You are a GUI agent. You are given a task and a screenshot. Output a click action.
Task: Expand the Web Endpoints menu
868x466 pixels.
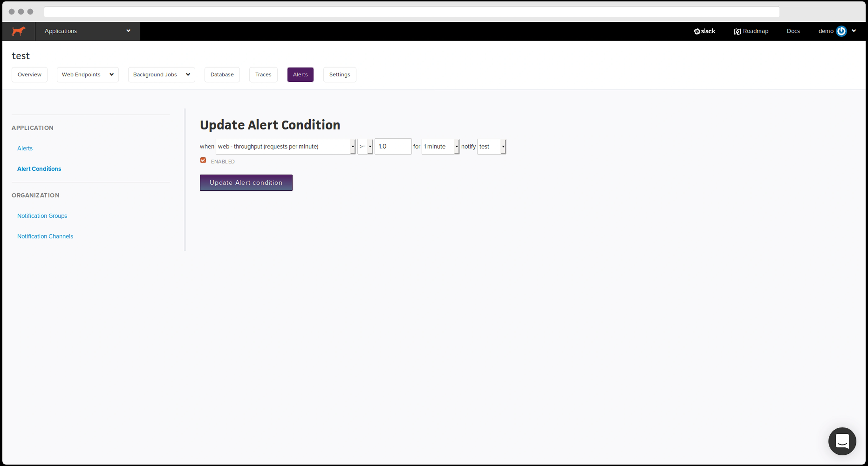click(87, 74)
